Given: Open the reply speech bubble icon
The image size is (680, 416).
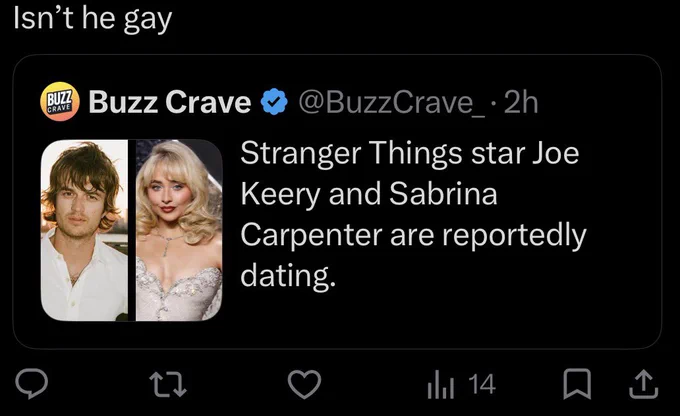Looking at the screenshot, I should pos(31,383).
